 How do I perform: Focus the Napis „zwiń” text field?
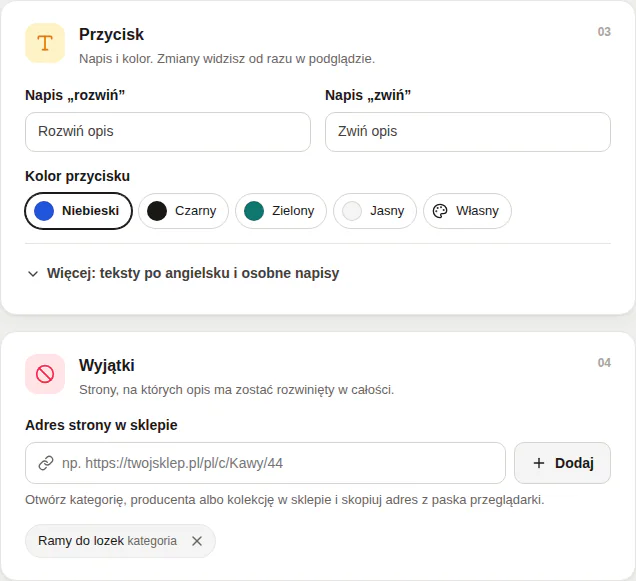point(468,132)
